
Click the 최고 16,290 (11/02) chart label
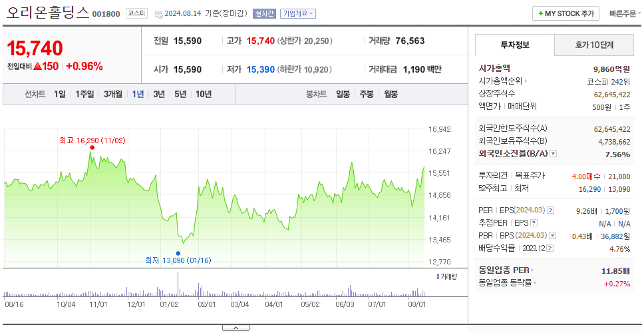click(92, 140)
